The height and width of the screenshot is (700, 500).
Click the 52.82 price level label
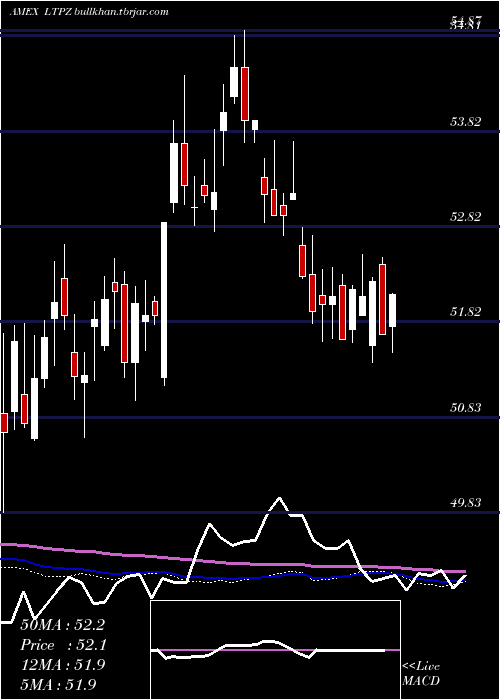466,217
